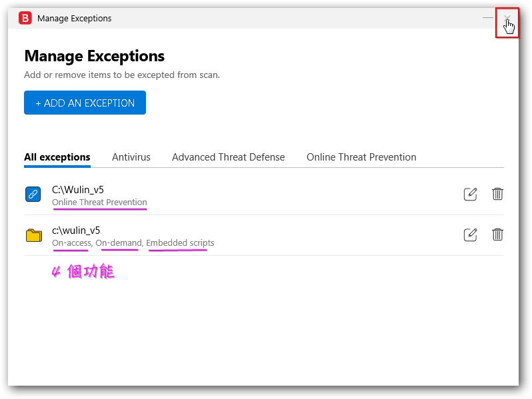Click the On-demand label under folder exception
Viewport: 532px width, 399px height.
[119, 243]
